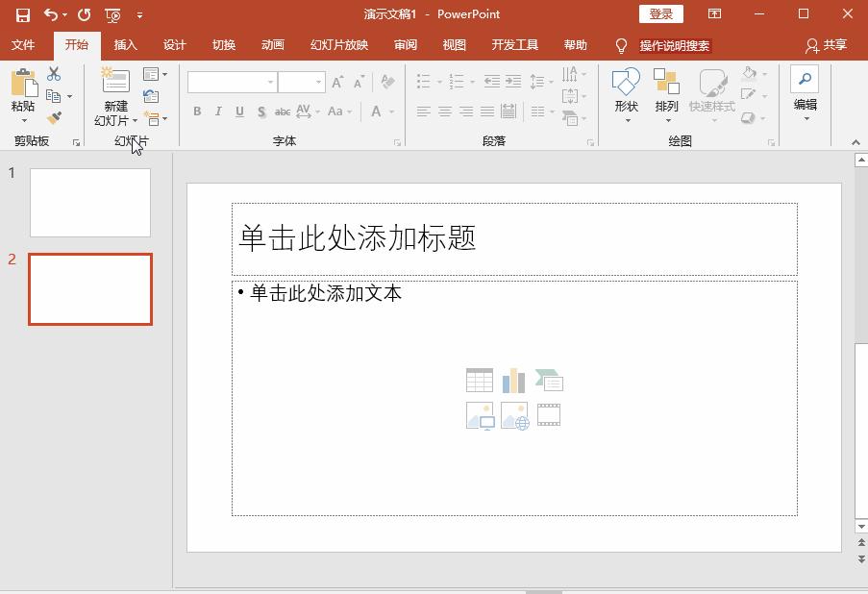868x594 pixels.
Task: Toggle underline in the Font group
Action: (238, 111)
